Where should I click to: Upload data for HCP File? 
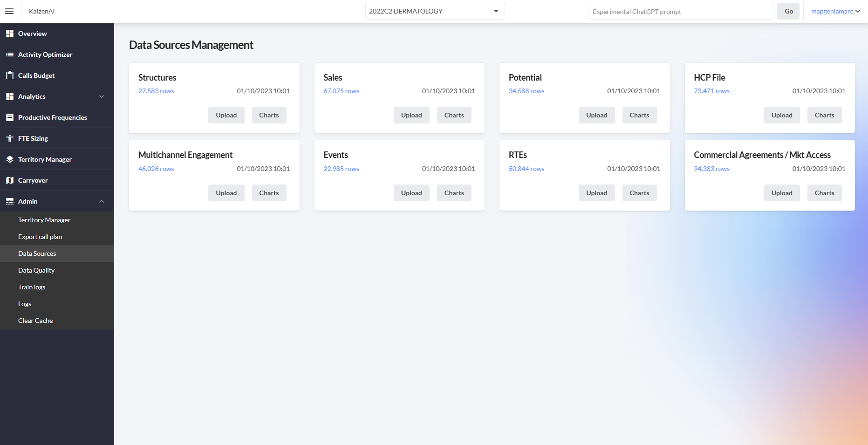click(x=782, y=115)
